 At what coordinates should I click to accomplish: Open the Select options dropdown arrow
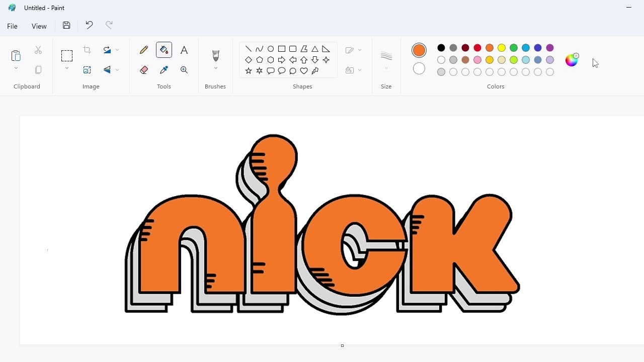coord(67,68)
